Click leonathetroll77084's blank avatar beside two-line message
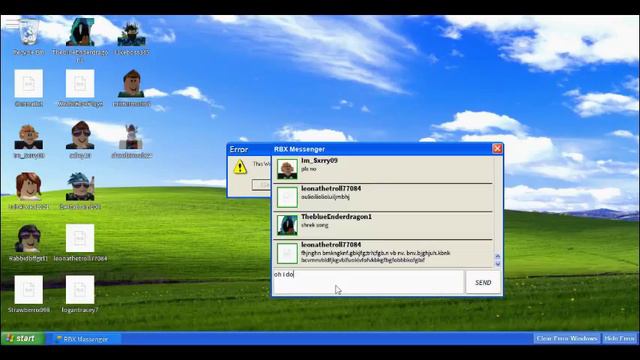Image resolution: width=640 pixels, height=360 pixels. coord(287,253)
